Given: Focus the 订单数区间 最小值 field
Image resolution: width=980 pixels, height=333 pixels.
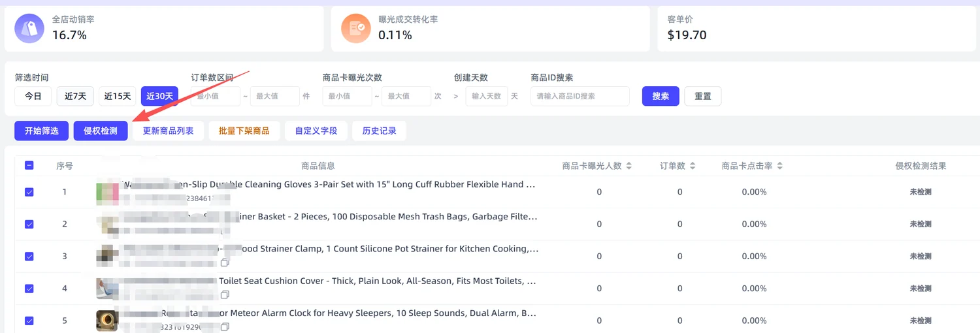Looking at the screenshot, I should pyautogui.click(x=216, y=96).
